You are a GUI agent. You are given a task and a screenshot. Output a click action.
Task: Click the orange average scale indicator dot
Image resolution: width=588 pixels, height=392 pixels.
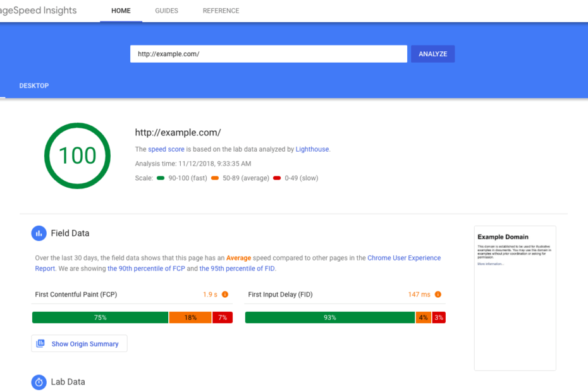pos(215,178)
